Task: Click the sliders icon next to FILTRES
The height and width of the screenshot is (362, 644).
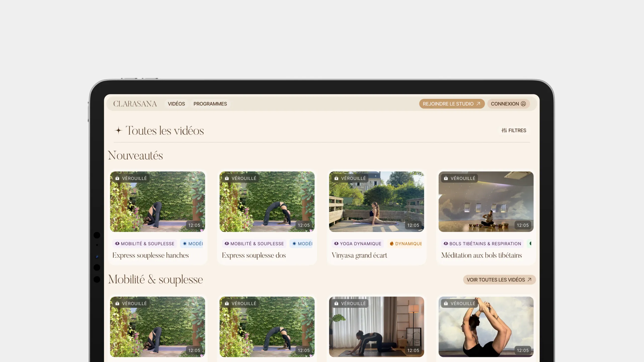Action: point(504,130)
